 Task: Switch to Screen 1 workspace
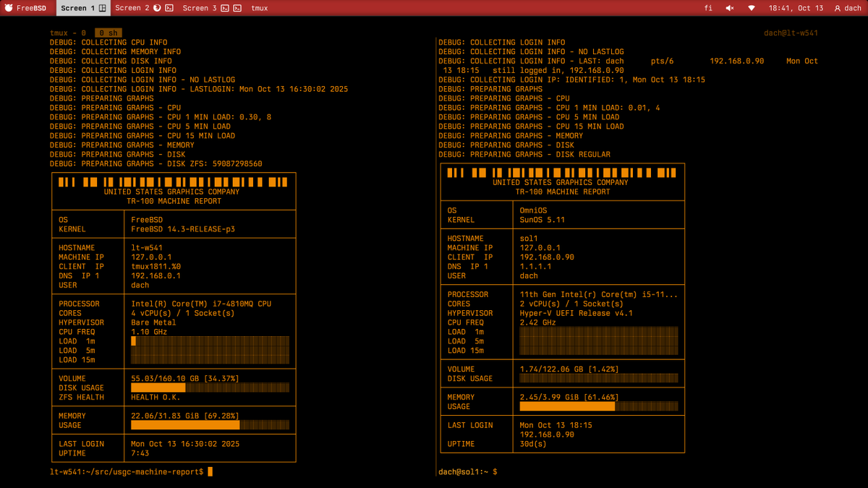click(x=83, y=8)
